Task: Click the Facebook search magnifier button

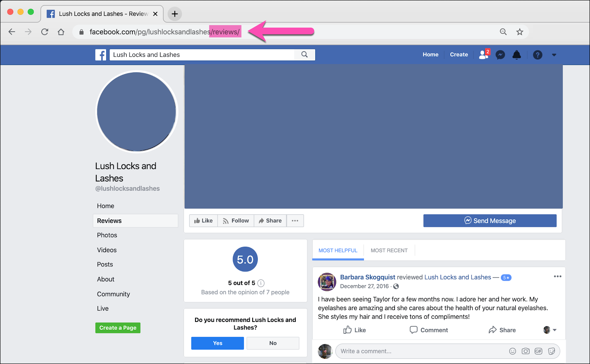Action: (305, 55)
